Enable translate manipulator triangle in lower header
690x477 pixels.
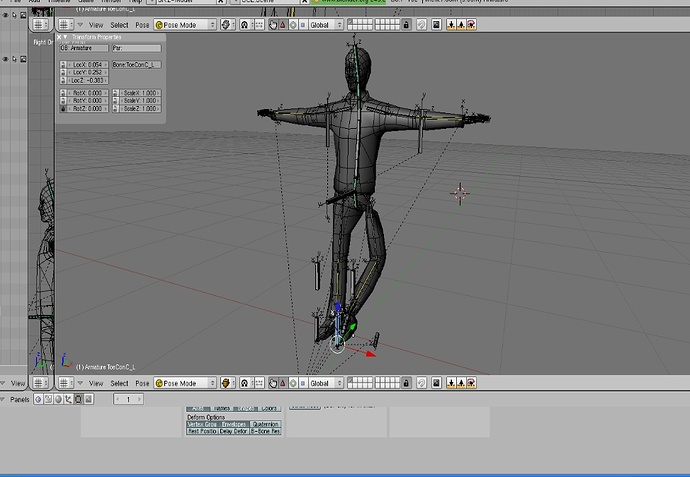pos(283,383)
